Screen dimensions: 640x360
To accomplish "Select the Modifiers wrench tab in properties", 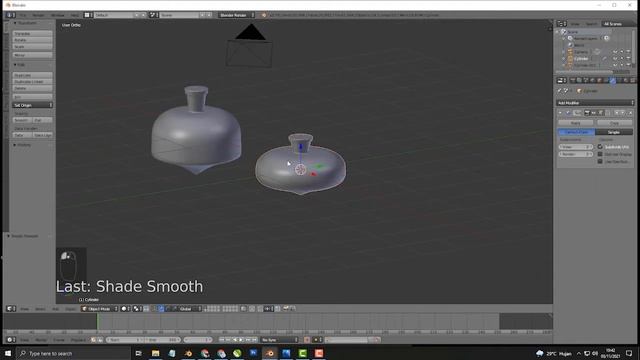I will click(x=613, y=80).
